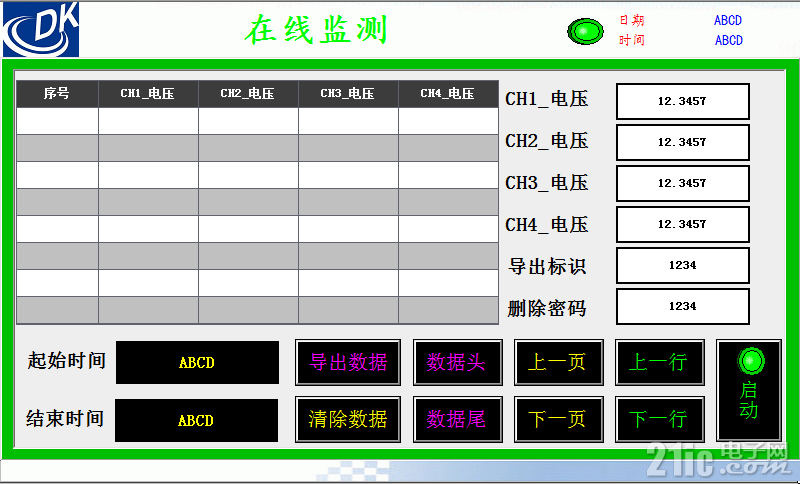Click the 删除密码 input field
This screenshot has width=800, height=484.
point(683,307)
